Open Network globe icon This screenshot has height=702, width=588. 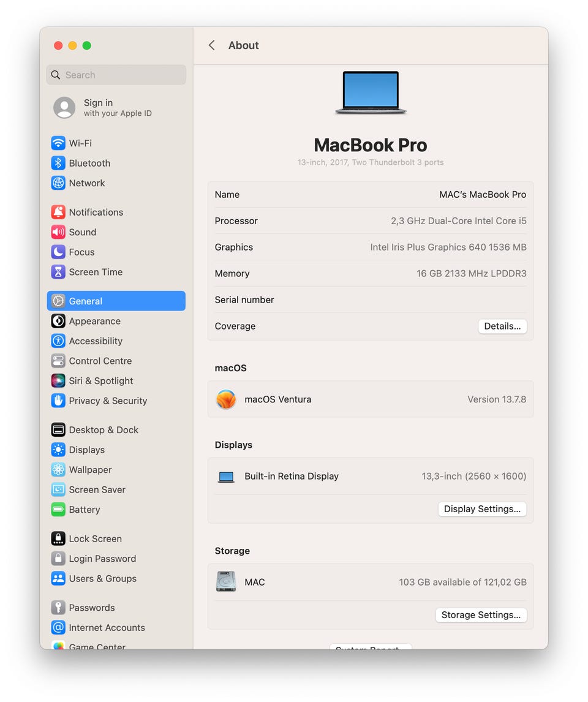click(x=58, y=183)
